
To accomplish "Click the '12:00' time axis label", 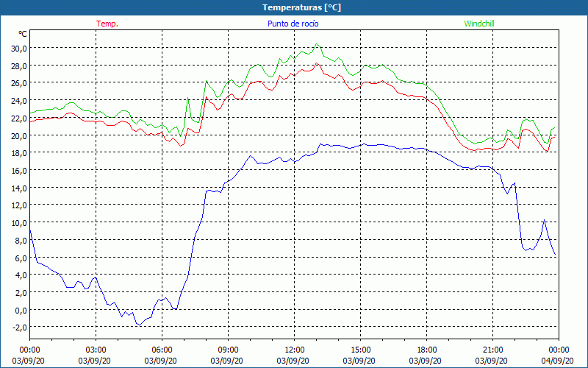I will pyautogui.click(x=295, y=350).
